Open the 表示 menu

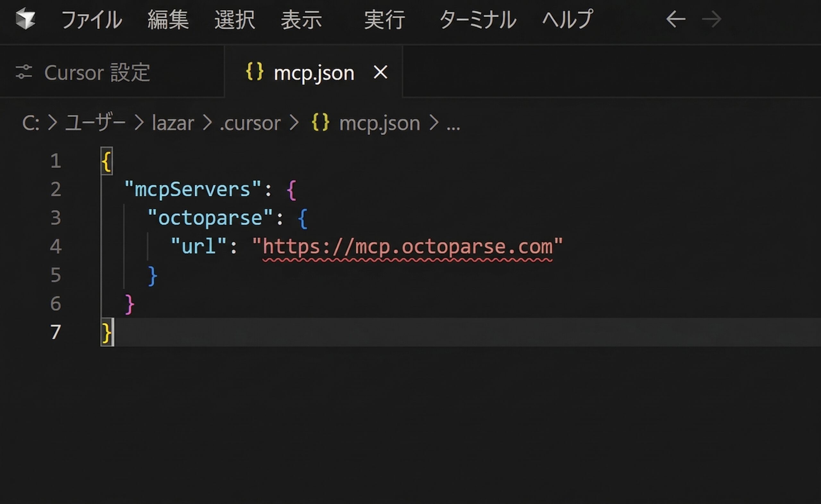click(301, 20)
